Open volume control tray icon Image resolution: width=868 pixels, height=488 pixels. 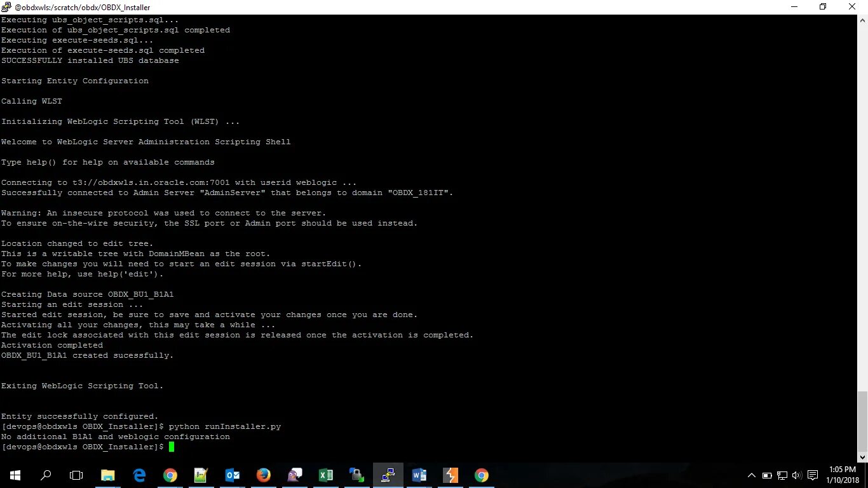point(797,475)
